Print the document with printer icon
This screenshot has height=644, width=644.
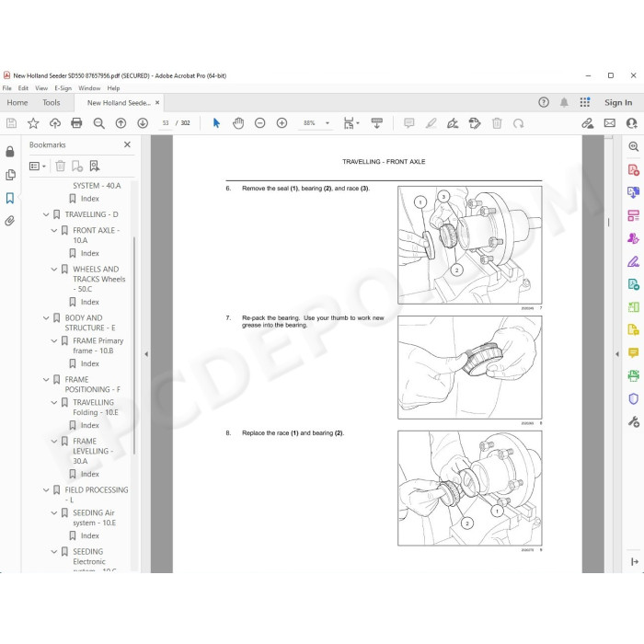[x=76, y=123]
